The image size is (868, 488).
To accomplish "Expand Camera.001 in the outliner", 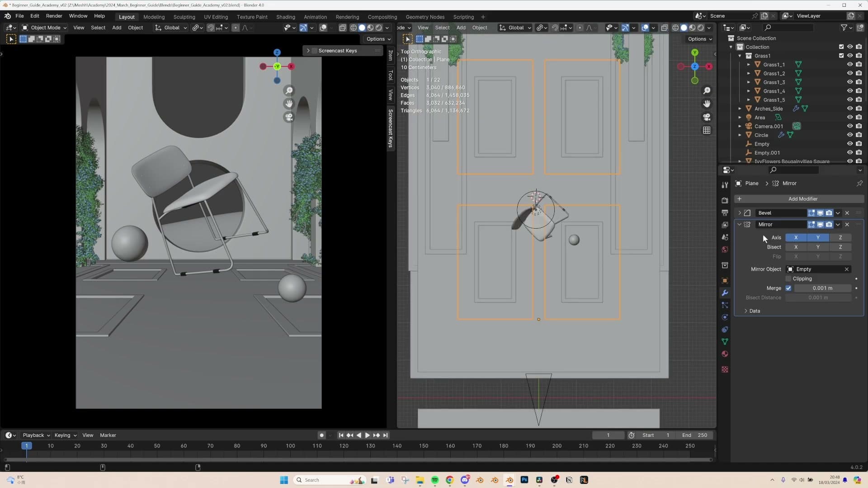I will pyautogui.click(x=740, y=127).
